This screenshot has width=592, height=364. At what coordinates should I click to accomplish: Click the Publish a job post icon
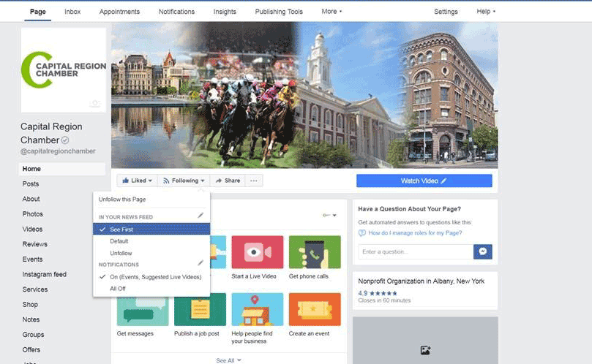pyautogui.click(x=200, y=309)
